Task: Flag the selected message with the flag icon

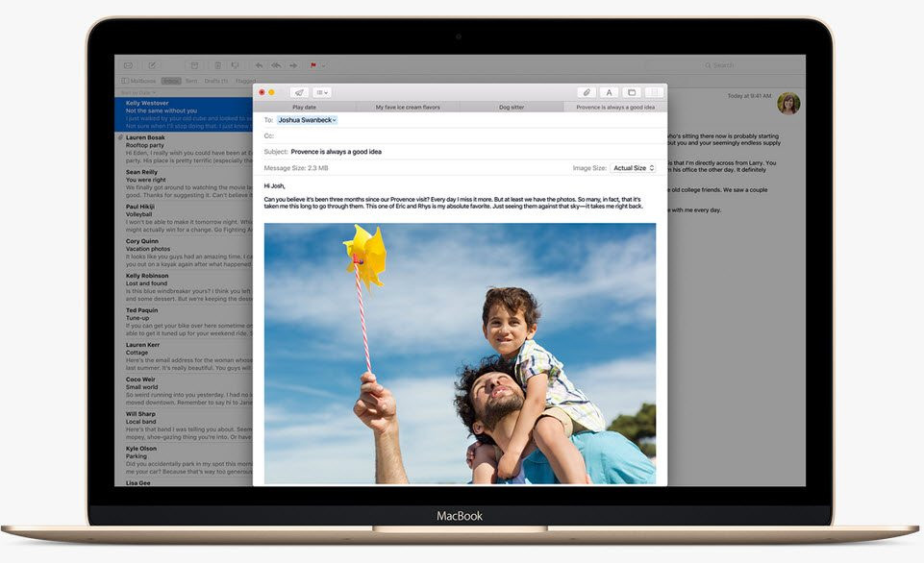Action: (313, 65)
